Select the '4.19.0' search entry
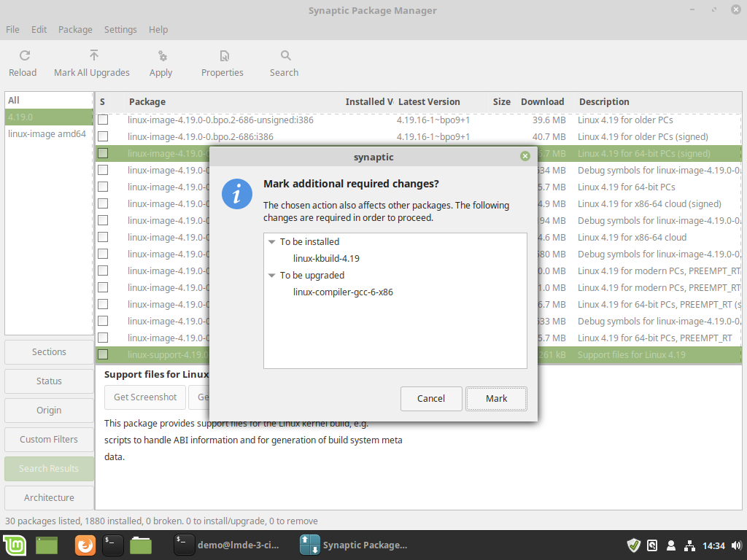The width and height of the screenshot is (747, 560). (49, 117)
